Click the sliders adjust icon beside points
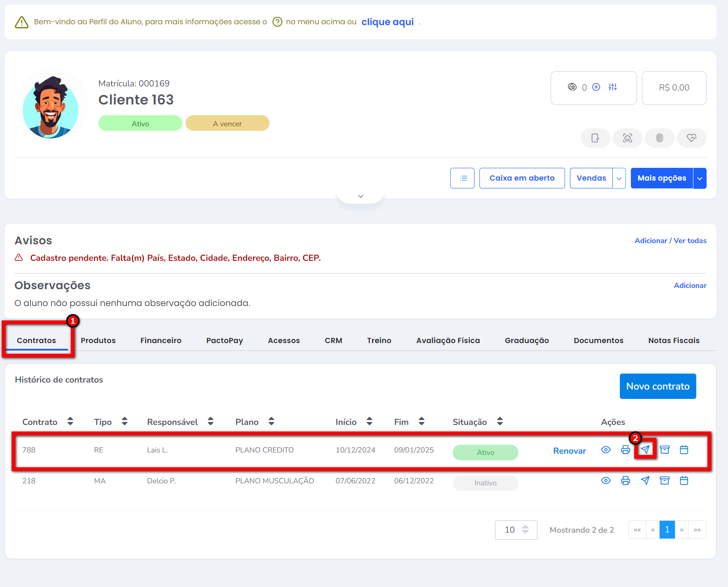This screenshot has height=587, width=728. [x=612, y=87]
